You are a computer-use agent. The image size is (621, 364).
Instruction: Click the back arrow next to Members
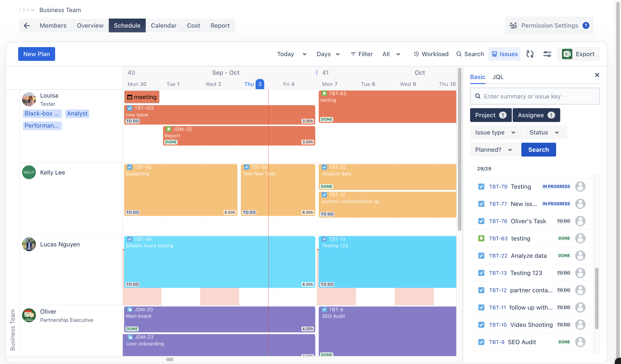(x=27, y=25)
